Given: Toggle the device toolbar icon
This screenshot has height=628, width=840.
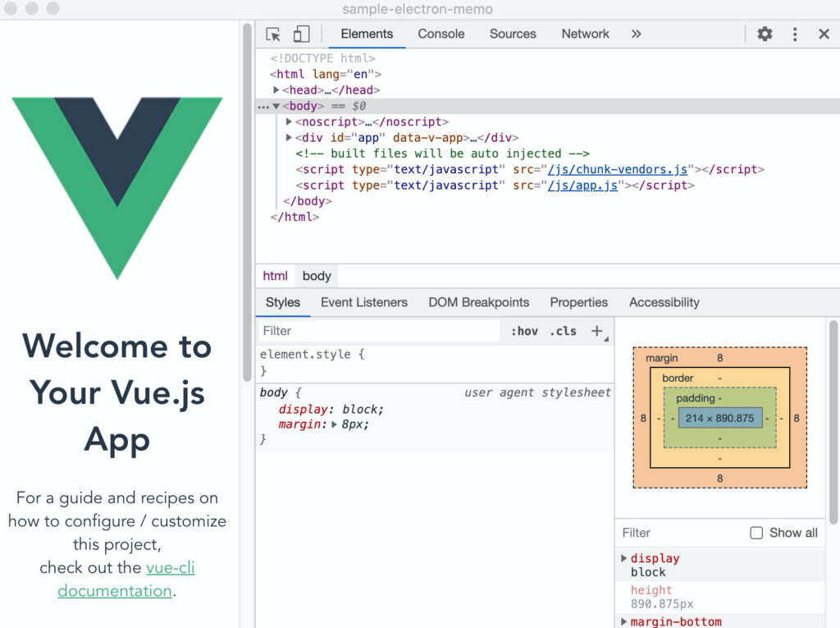Looking at the screenshot, I should pos(301,34).
